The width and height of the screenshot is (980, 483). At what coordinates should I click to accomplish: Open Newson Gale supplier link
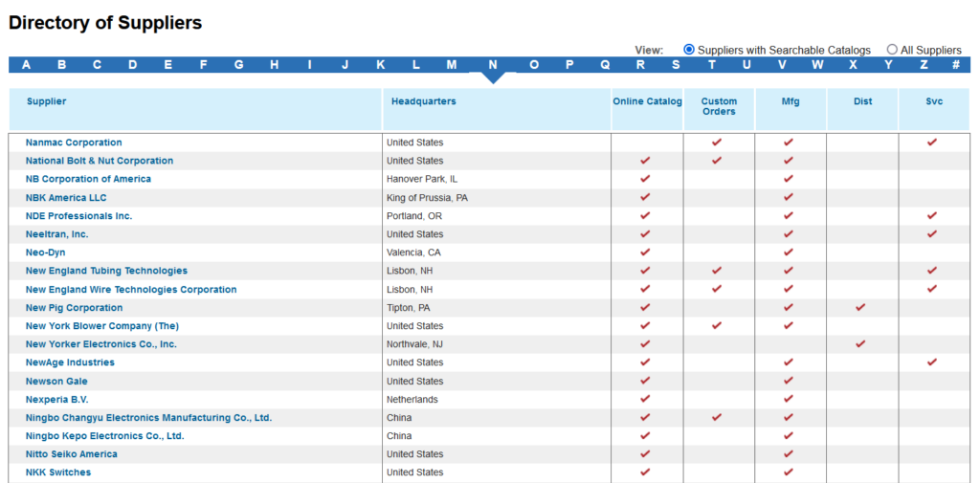click(x=56, y=382)
